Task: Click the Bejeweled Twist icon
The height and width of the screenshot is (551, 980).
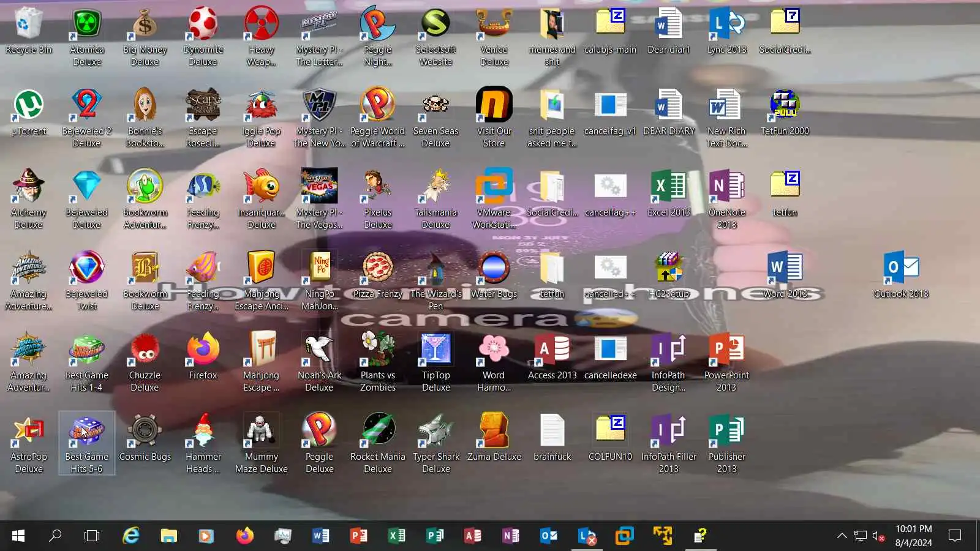Action: pos(87,281)
